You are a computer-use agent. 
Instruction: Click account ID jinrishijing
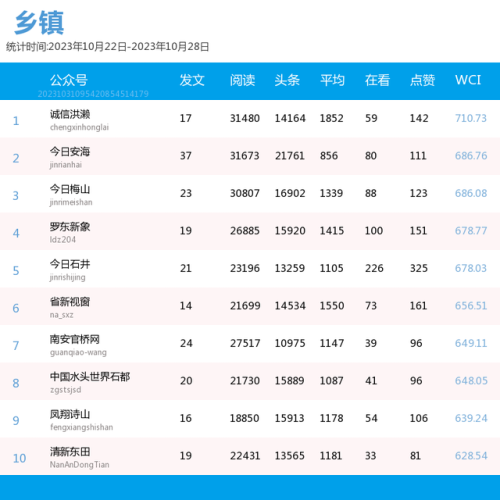pyautogui.click(x=68, y=277)
